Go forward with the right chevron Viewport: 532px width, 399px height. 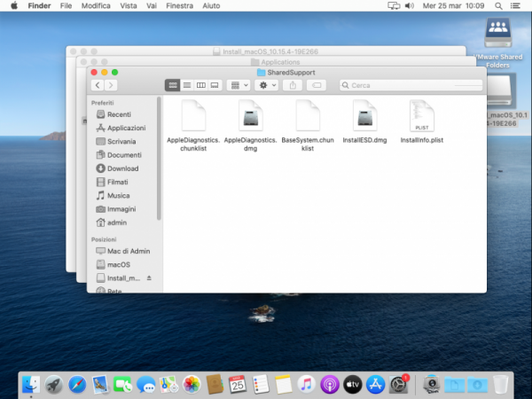pos(111,85)
